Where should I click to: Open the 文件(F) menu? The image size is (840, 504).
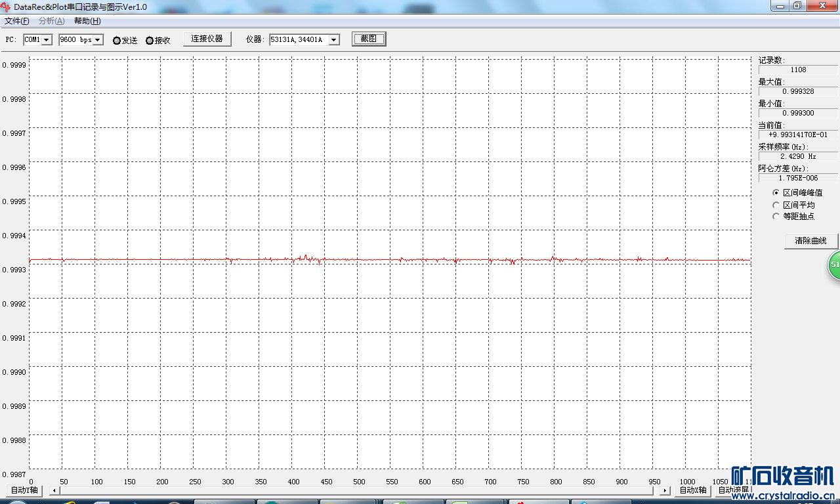(x=16, y=21)
